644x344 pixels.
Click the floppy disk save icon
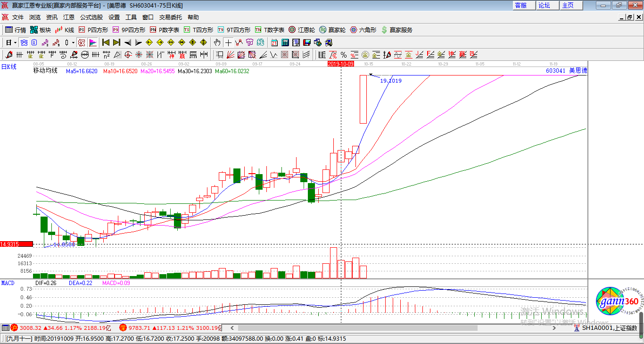coord(307,42)
